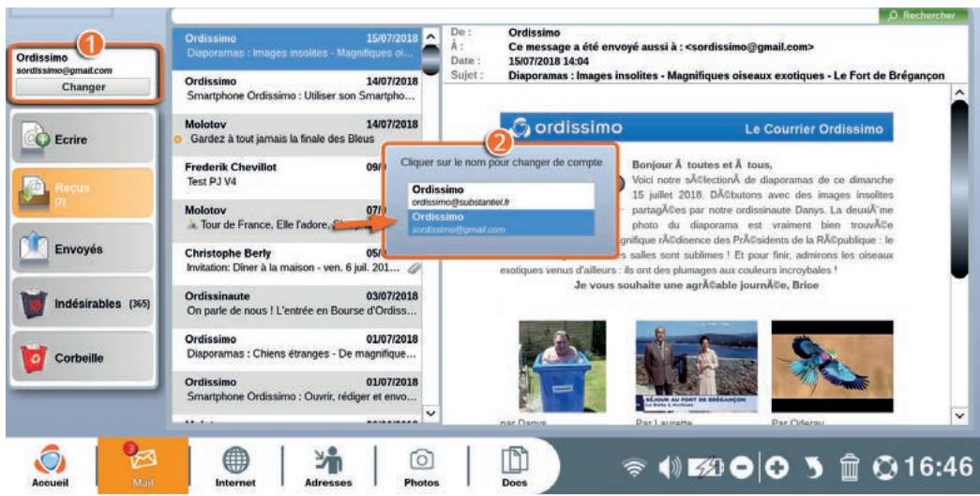
Task: Open Molotov Tour de France email
Action: [x=279, y=218]
